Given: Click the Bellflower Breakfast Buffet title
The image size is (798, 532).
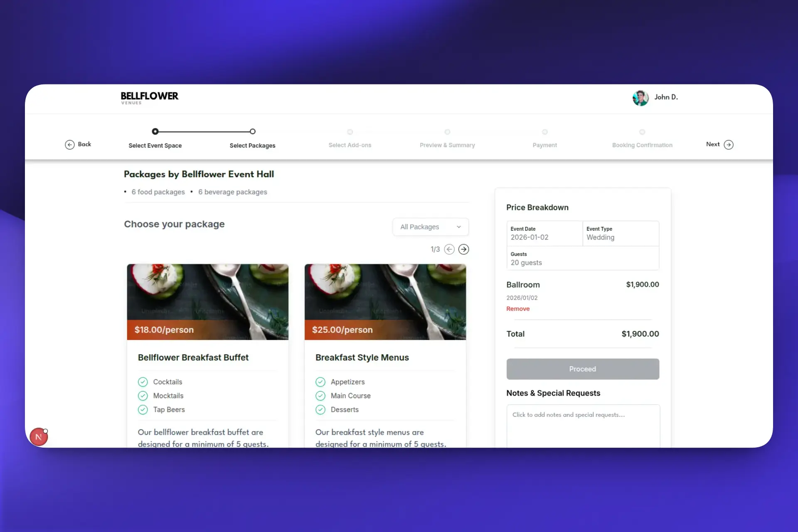Looking at the screenshot, I should click(193, 357).
